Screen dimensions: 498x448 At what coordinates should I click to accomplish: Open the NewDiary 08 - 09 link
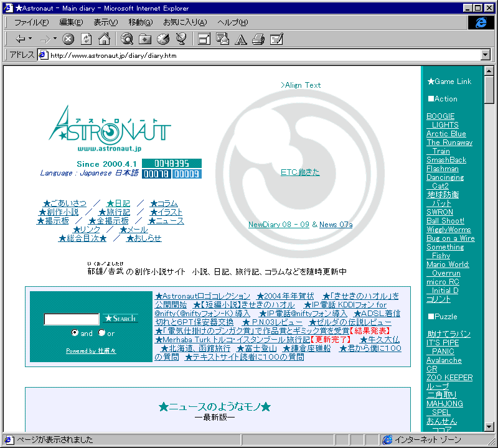pyautogui.click(x=278, y=225)
